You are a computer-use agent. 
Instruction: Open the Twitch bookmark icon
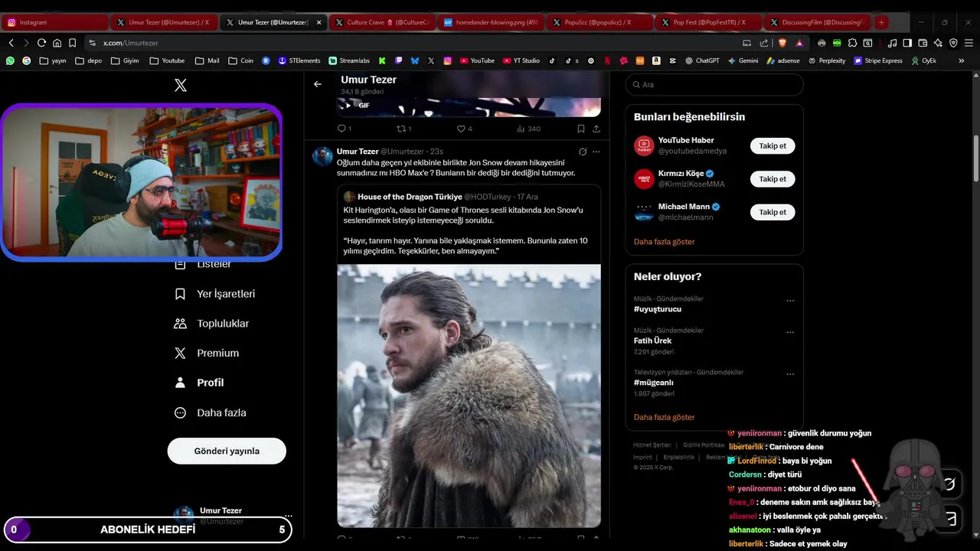tap(398, 60)
